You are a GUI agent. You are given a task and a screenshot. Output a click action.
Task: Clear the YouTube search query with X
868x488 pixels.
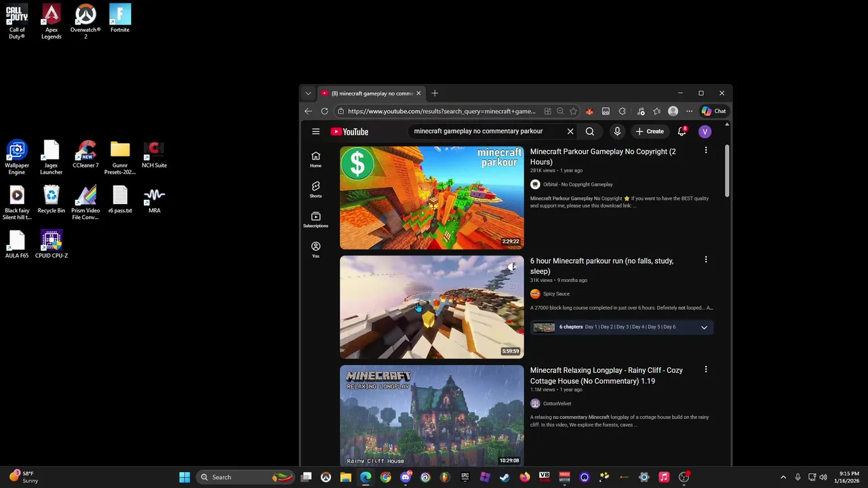(570, 131)
